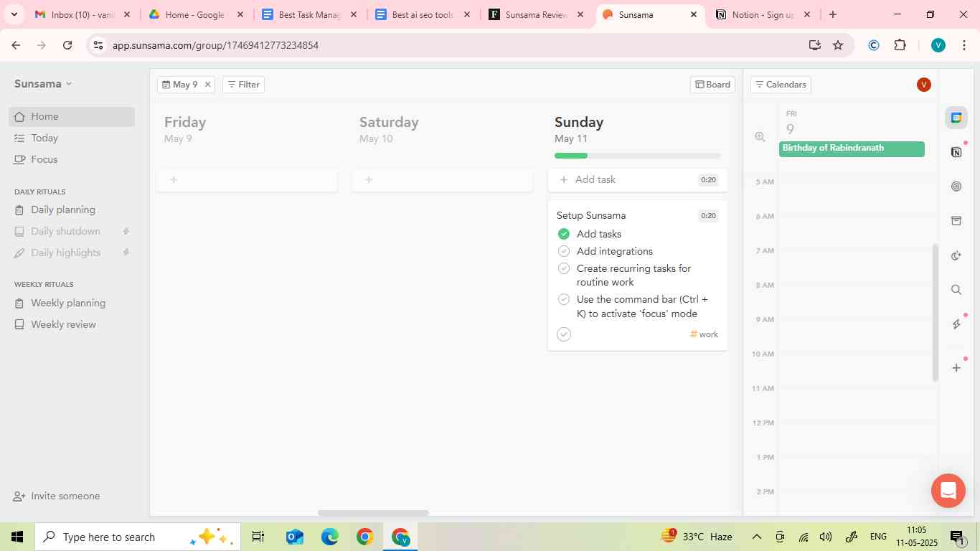This screenshot has width=980, height=551.
Task: Mark 'Create recurring tasks' subtask complete
Action: pos(564,268)
